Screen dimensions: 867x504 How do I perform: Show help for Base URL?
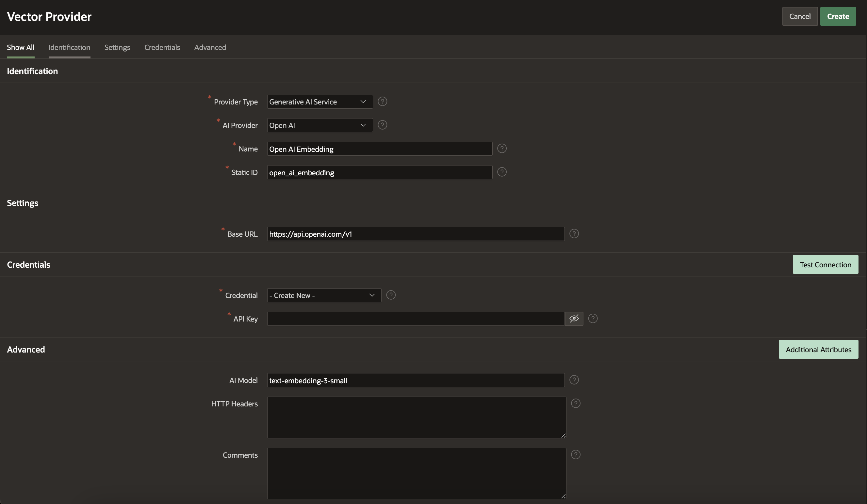click(574, 234)
